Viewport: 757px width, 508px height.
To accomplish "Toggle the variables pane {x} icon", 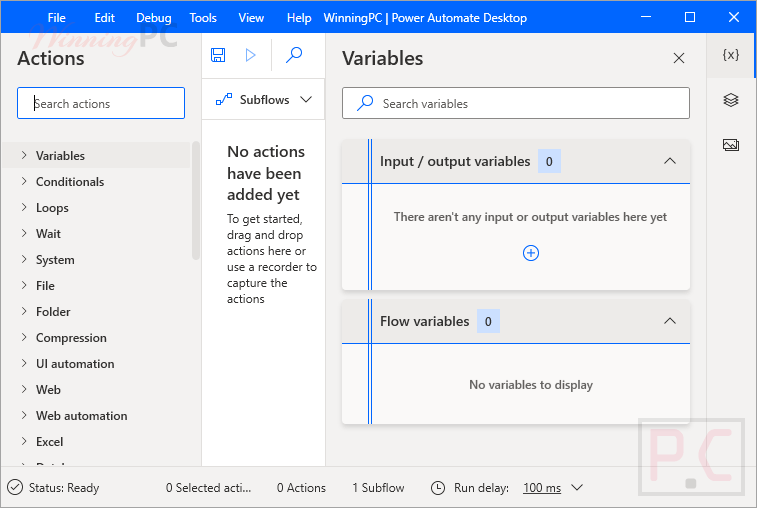I will pos(730,55).
